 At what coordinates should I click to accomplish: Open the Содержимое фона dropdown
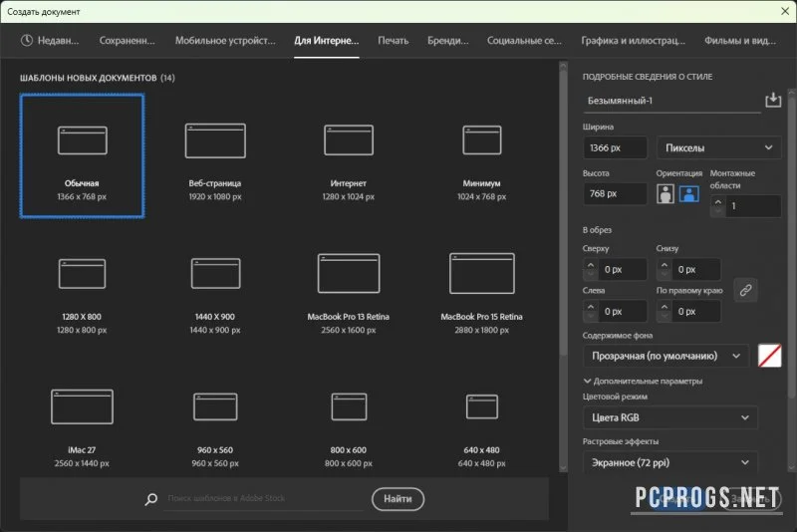tap(665, 356)
